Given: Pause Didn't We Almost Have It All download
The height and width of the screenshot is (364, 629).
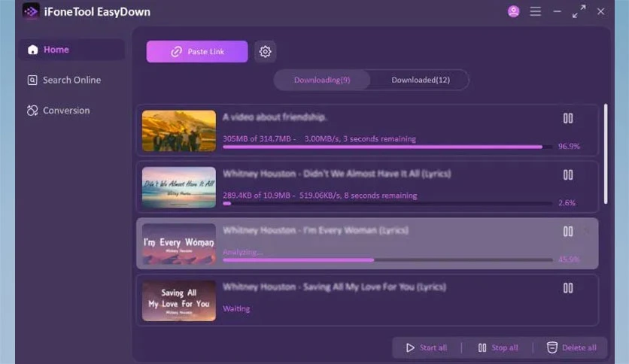Looking at the screenshot, I should coord(567,174).
